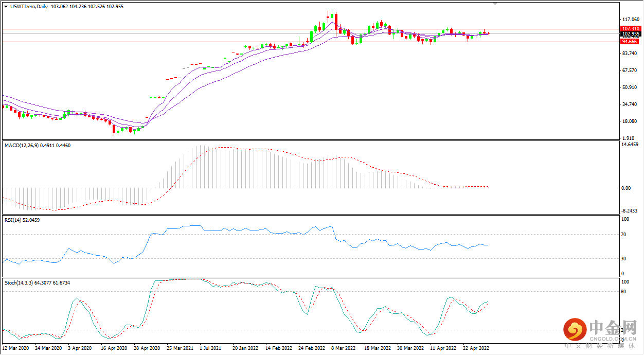Select the red 107.310 price level label

[631, 29]
